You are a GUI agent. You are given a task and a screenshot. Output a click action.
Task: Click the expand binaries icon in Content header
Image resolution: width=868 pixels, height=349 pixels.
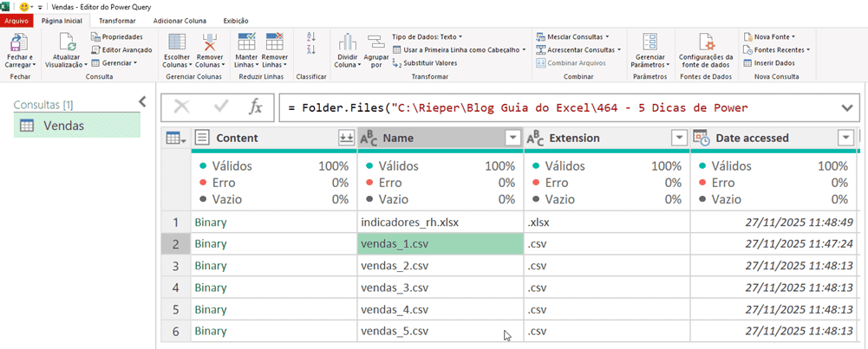pyautogui.click(x=345, y=138)
